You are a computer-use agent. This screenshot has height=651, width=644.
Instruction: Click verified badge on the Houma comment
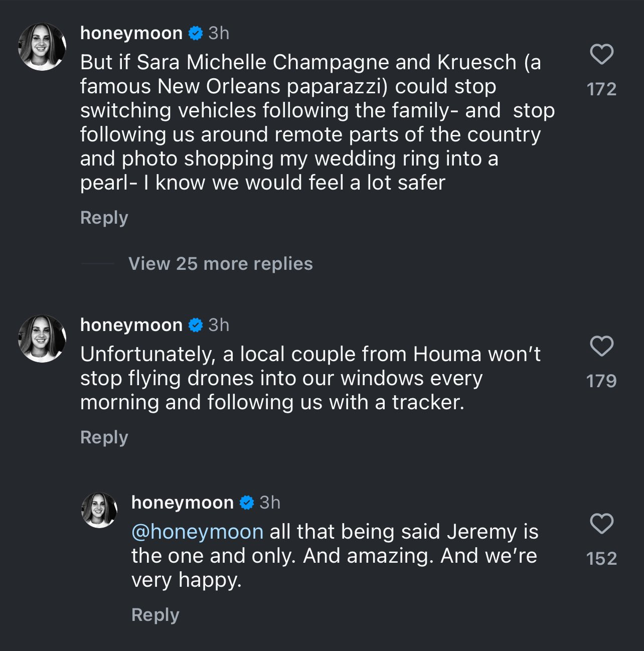[196, 325]
